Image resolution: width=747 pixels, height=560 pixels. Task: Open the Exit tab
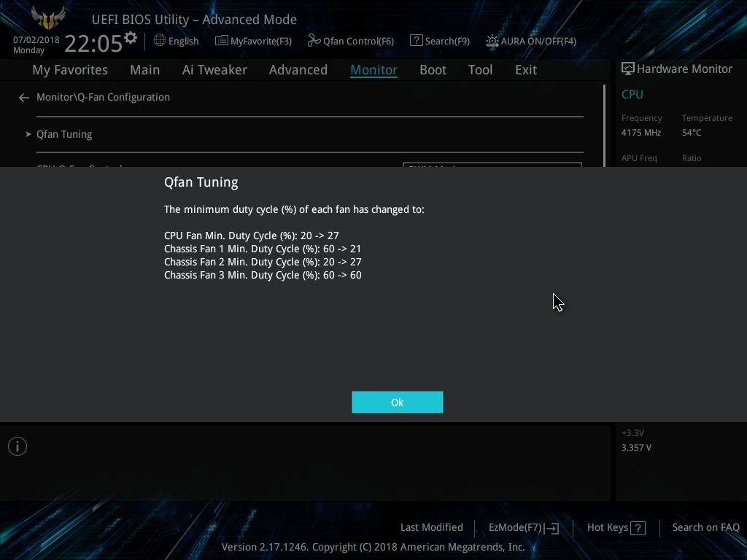point(526,70)
